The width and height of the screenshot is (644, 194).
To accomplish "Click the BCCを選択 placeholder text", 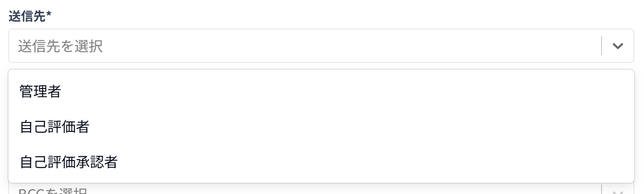I will (53, 191).
